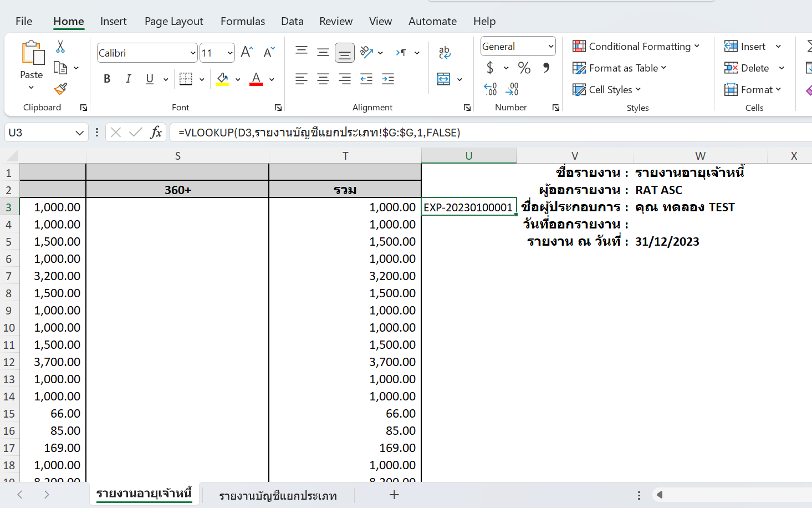Open the font size 11 dropdown
This screenshot has width=812, height=508.
230,53
